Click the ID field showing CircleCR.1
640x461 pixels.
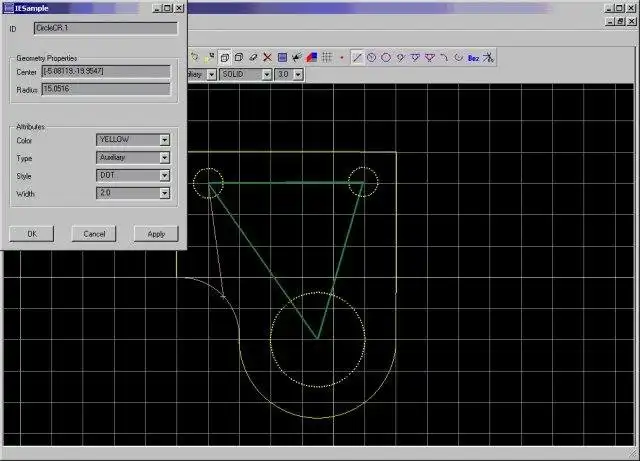click(106, 28)
